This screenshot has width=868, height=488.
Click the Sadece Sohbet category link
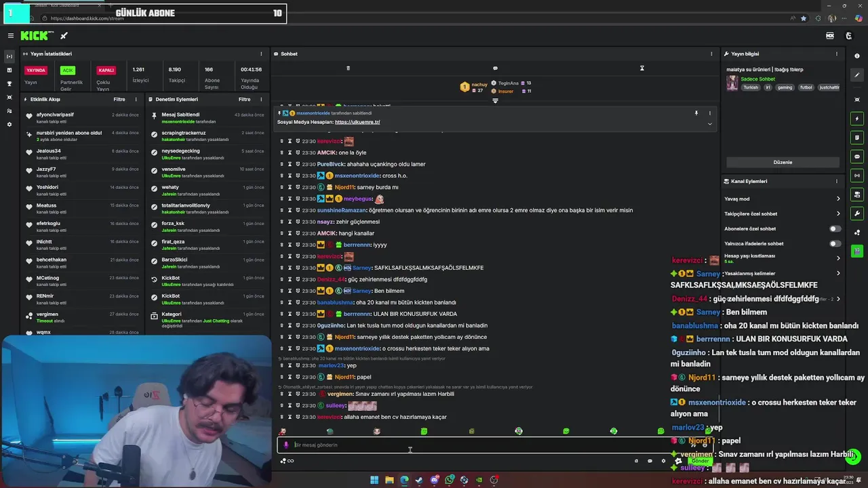[x=757, y=79]
